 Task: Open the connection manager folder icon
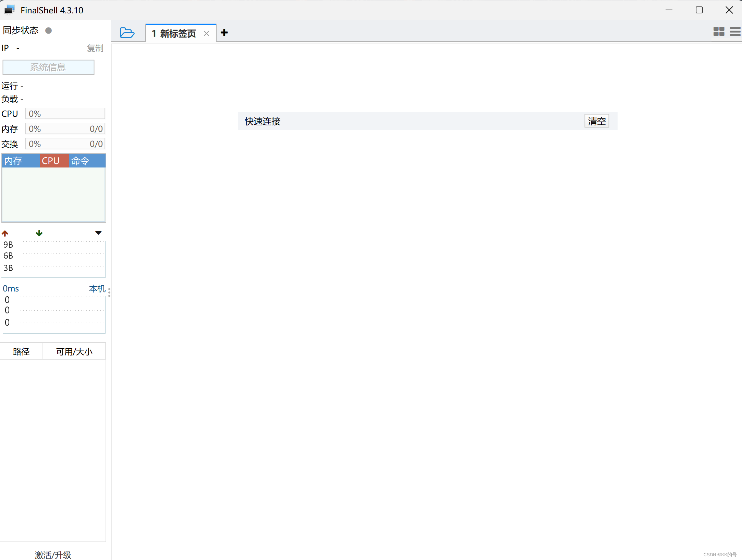[127, 33]
